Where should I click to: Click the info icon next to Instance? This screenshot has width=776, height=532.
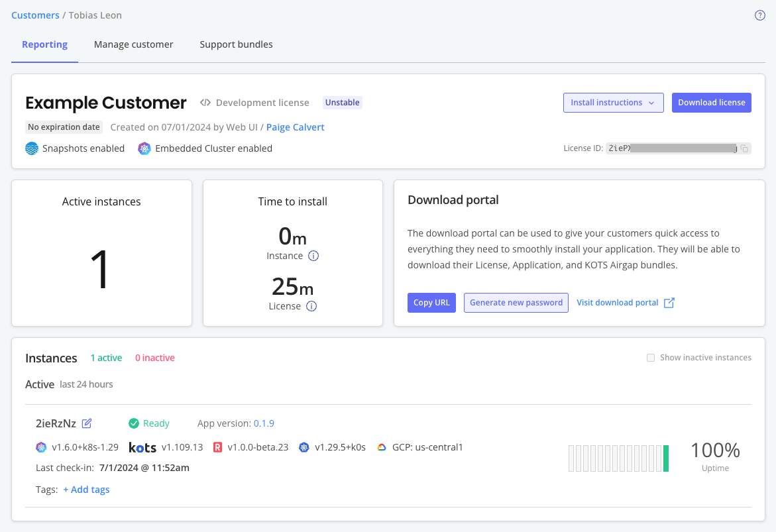pyautogui.click(x=313, y=256)
